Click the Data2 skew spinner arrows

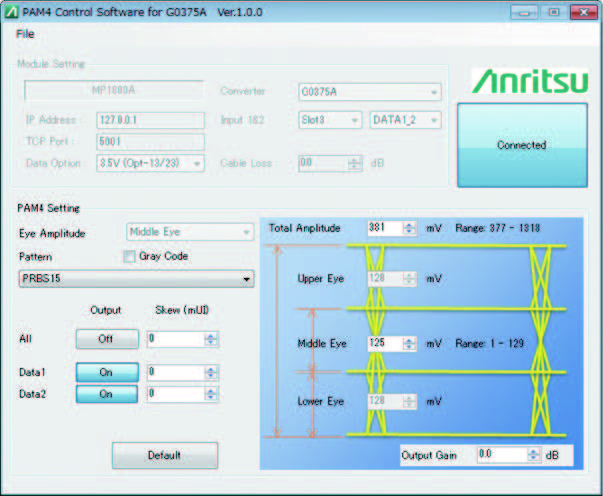(211, 394)
